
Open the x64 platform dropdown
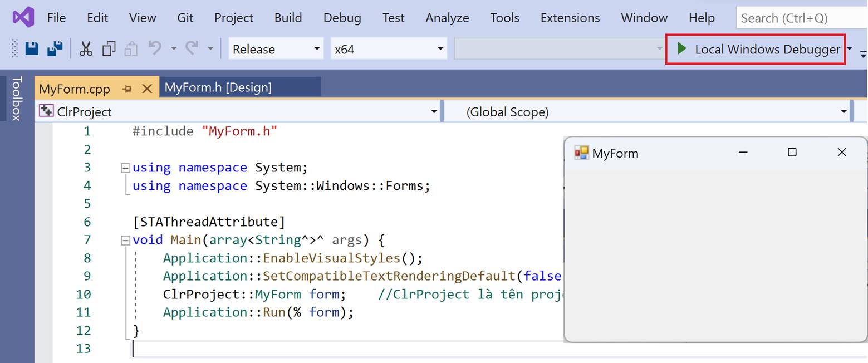[389, 49]
